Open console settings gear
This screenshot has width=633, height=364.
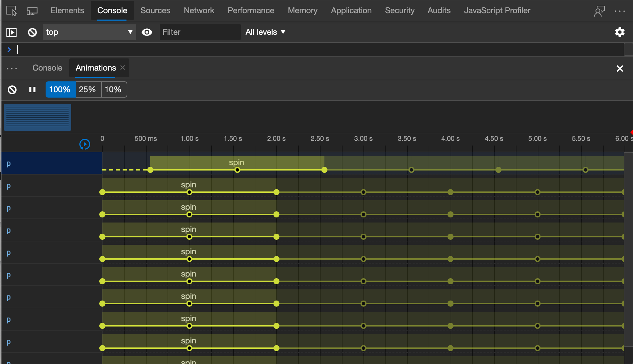[619, 32]
